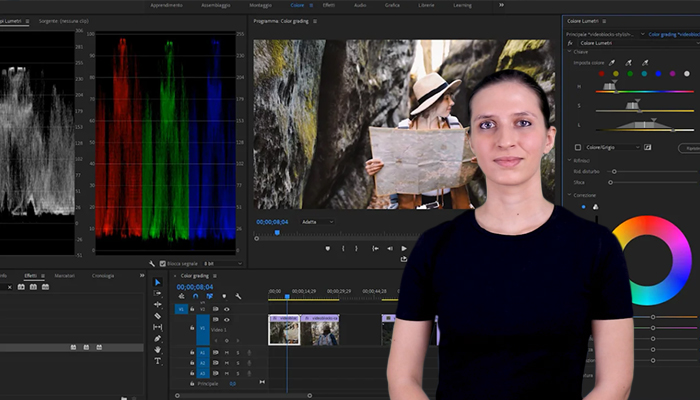Toggle linked selection in the timeline

pyautogui.click(x=209, y=296)
